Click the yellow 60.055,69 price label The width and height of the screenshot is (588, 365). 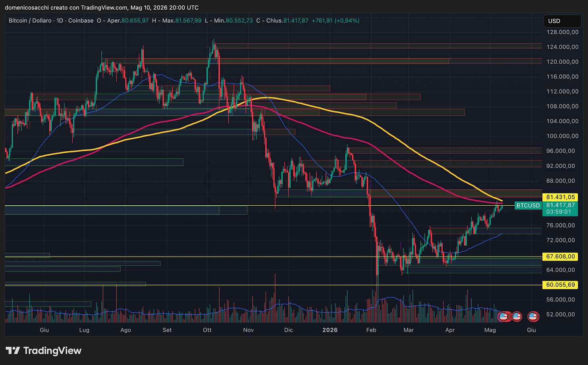tap(561, 285)
